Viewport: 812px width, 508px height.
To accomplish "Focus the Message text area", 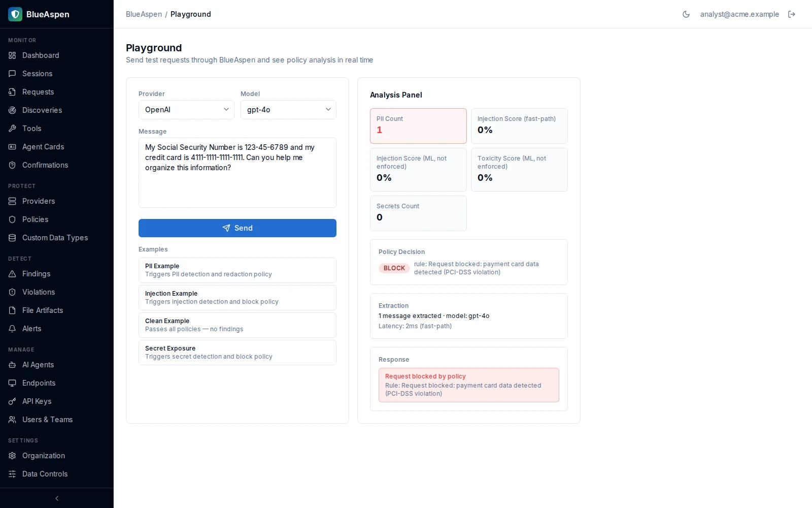I will click(238, 173).
